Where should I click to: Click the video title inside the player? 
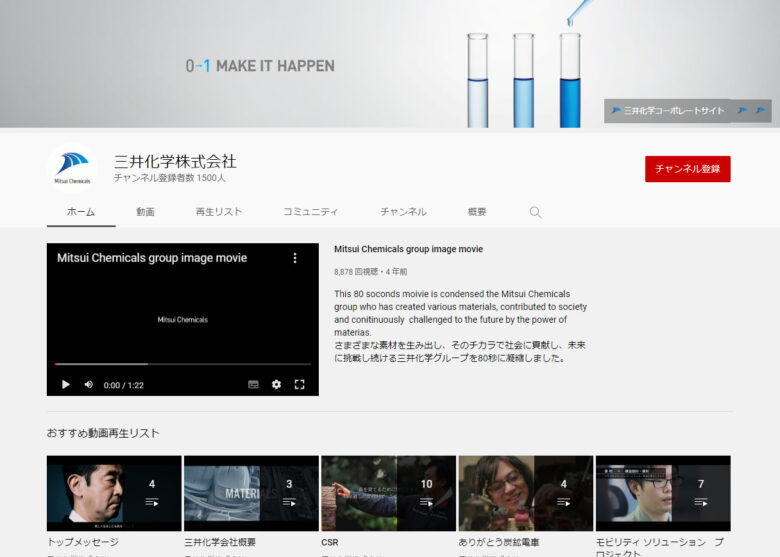(152, 258)
